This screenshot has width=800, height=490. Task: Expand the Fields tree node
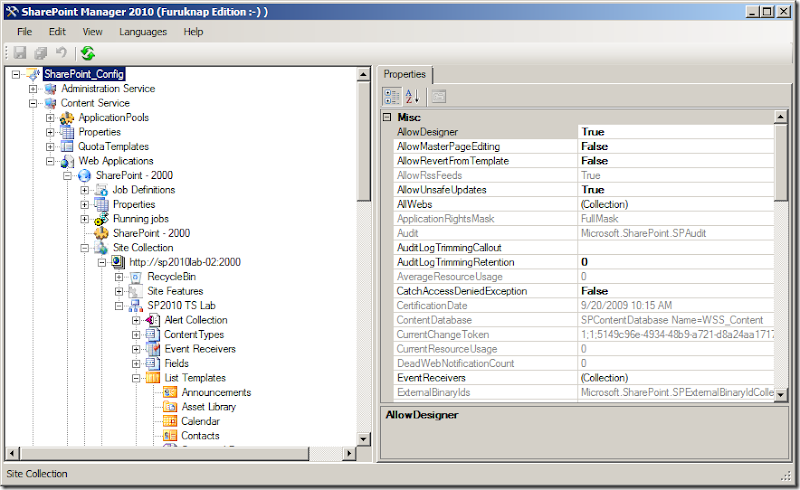point(136,364)
